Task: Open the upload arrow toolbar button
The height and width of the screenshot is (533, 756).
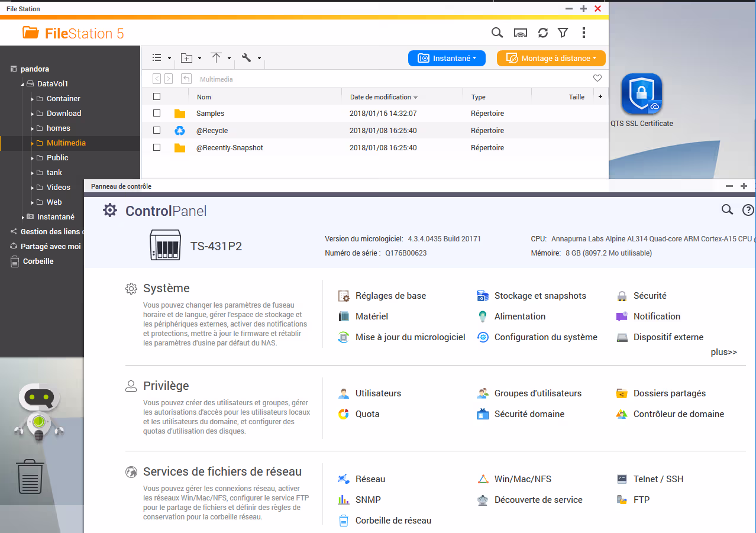Action: coord(216,58)
